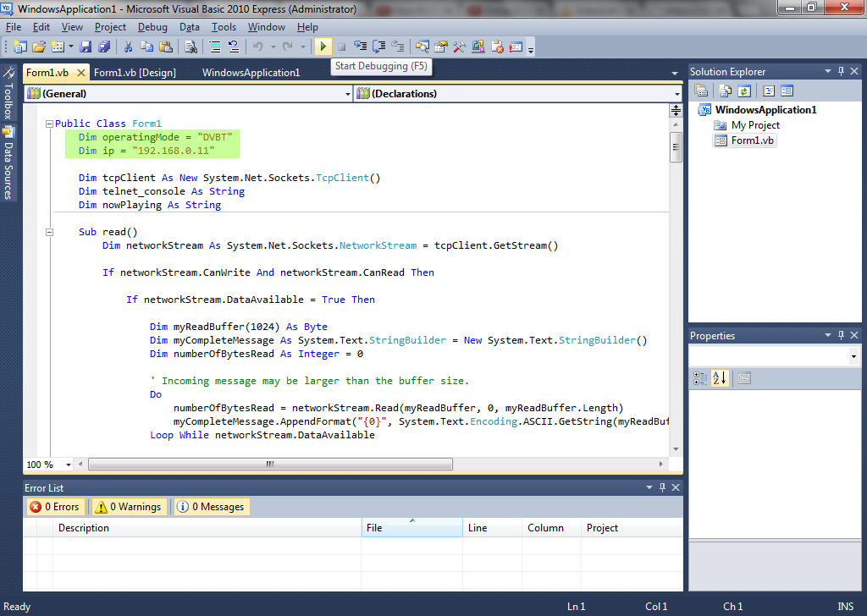Open the 100 % zoom dropdown

coord(69,465)
